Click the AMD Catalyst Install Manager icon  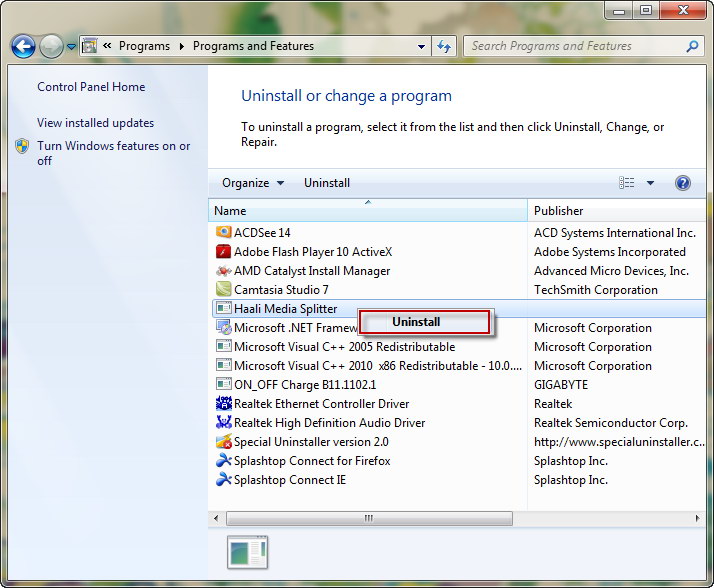click(224, 271)
